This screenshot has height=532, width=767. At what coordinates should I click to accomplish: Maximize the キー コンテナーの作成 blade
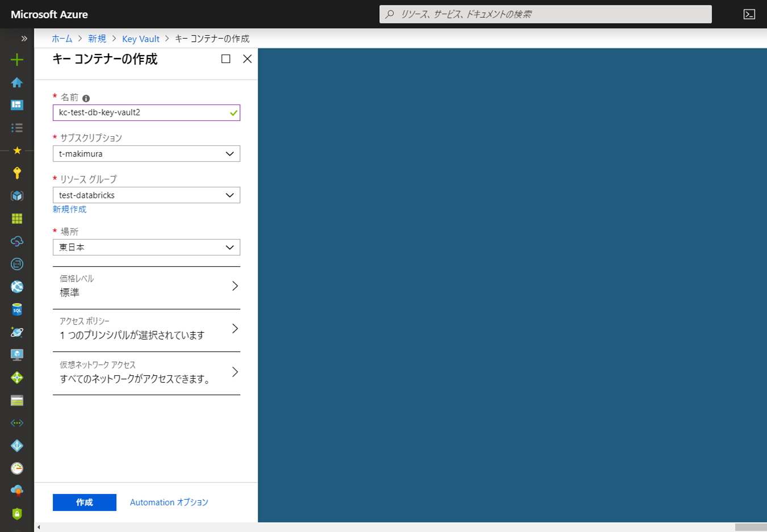tap(226, 58)
